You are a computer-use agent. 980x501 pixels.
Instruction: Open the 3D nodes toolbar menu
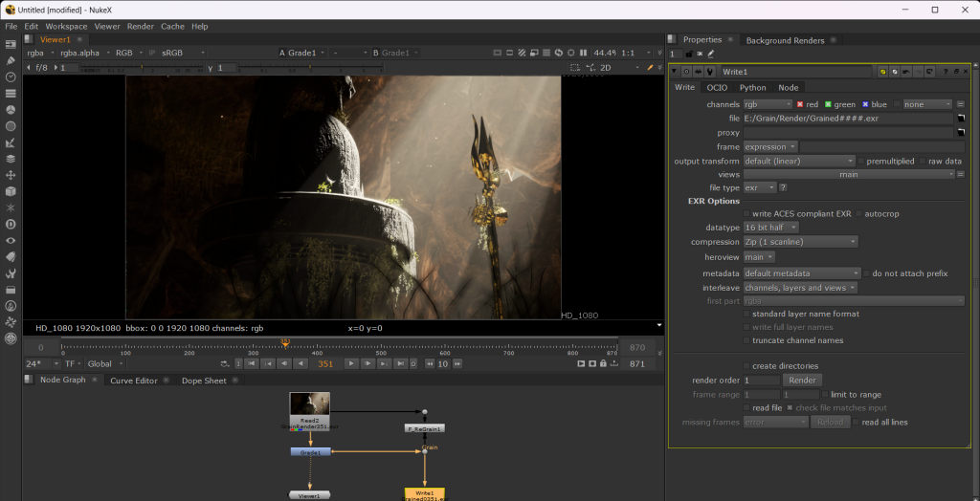tap(10, 191)
